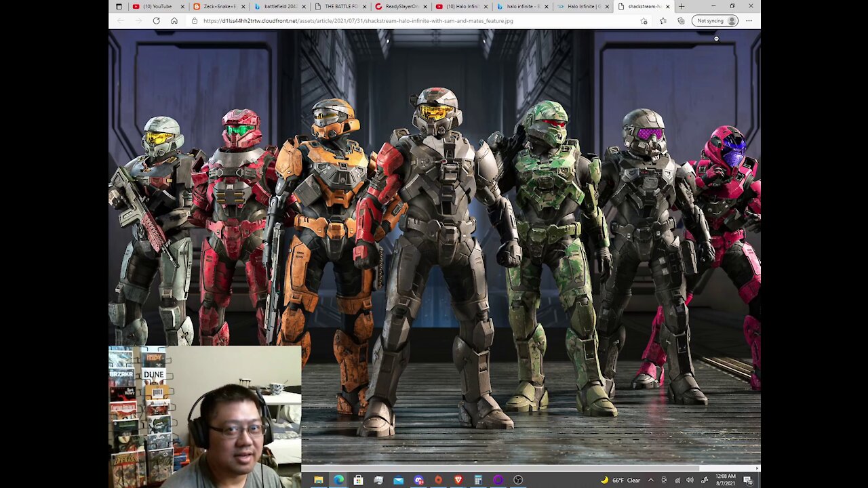Screen dimensions: 868x488
Task: Close the (10) YouTube tab
Action: 182,6
